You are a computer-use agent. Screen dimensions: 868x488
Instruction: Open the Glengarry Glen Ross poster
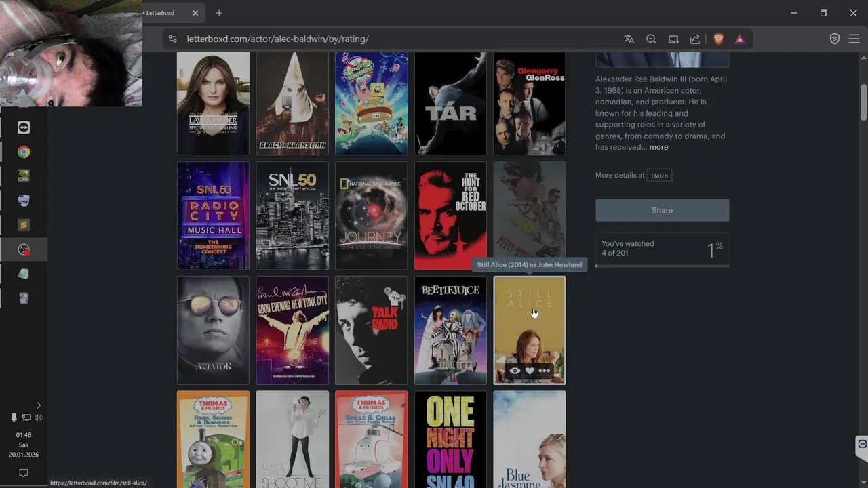[530, 104]
